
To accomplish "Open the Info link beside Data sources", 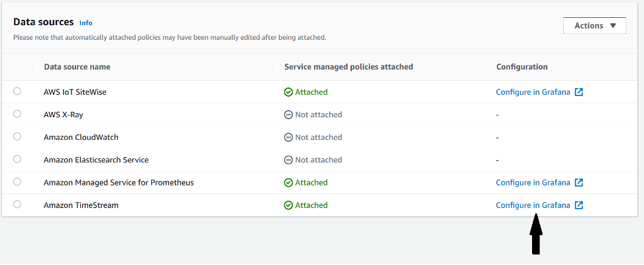I will tap(86, 23).
